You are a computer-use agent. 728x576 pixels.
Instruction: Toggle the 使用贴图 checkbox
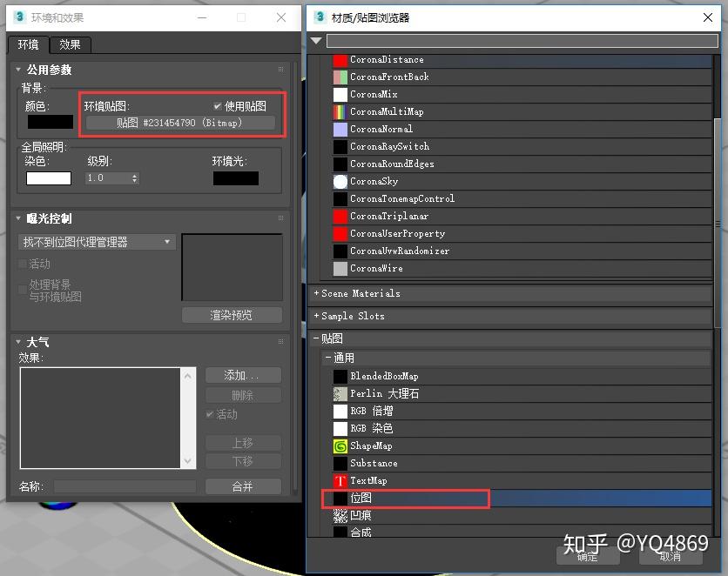(x=217, y=106)
